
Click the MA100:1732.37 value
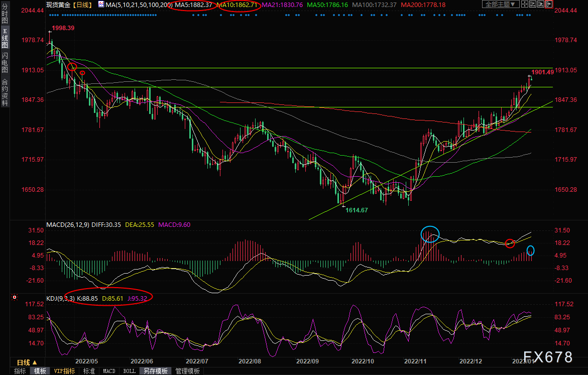[374, 5]
